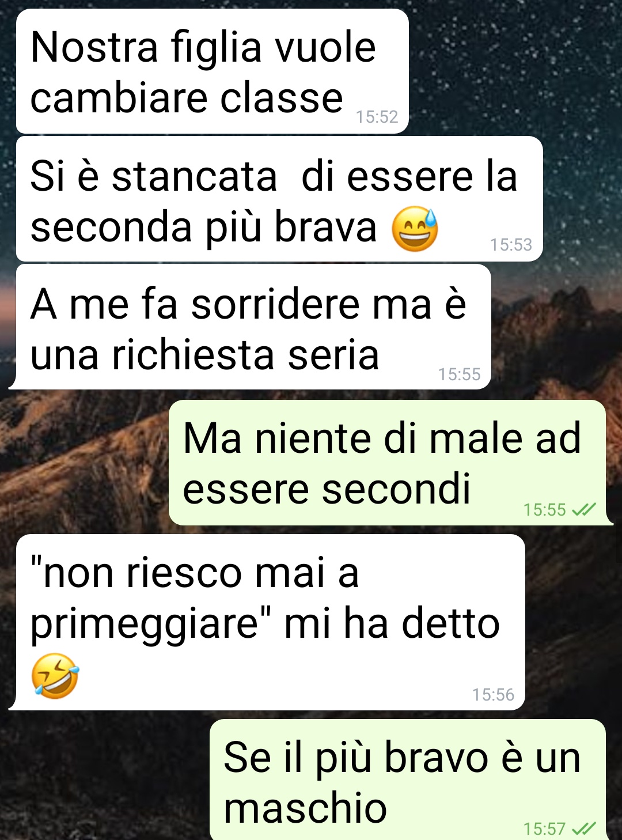Tap the received 15:55 timestamp on white bubble
Image resolution: width=622 pixels, height=840 pixels.
(x=459, y=374)
